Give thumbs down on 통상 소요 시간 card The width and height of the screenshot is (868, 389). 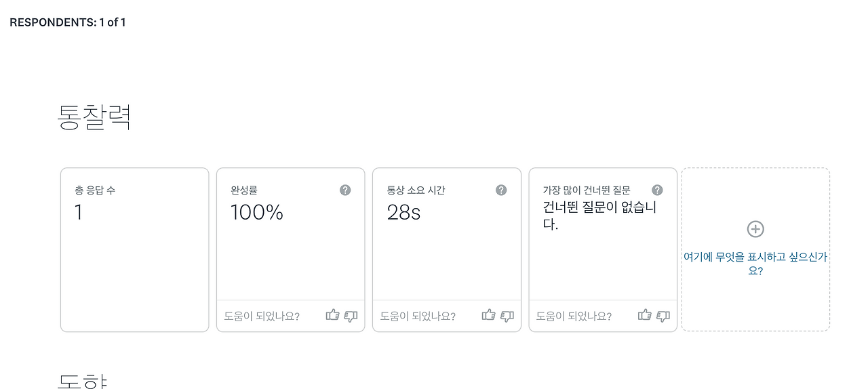pos(507,316)
